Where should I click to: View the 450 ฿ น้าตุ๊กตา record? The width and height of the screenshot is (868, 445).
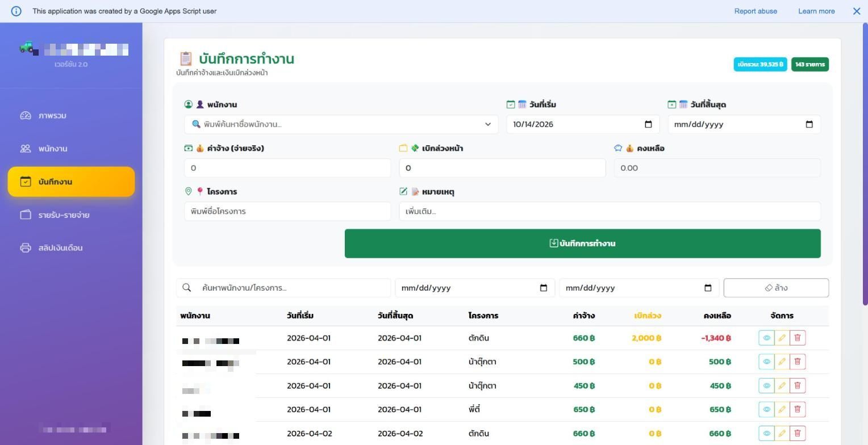click(766, 385)
